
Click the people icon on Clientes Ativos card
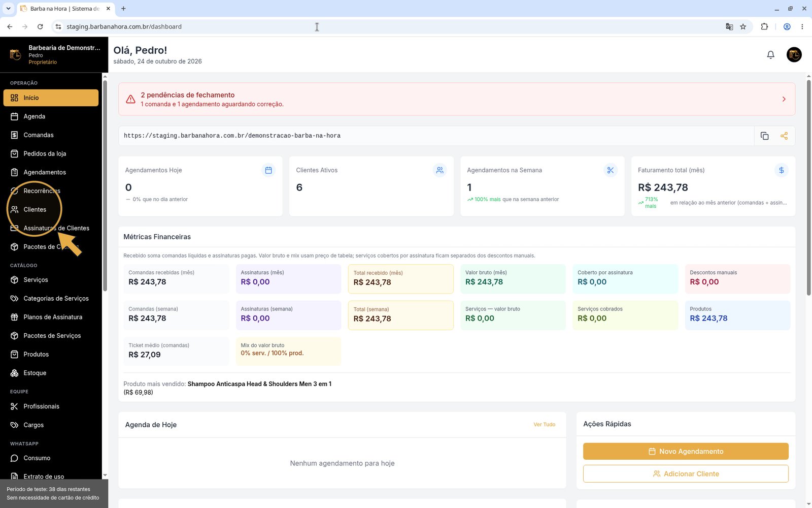[x=439, y=170]
